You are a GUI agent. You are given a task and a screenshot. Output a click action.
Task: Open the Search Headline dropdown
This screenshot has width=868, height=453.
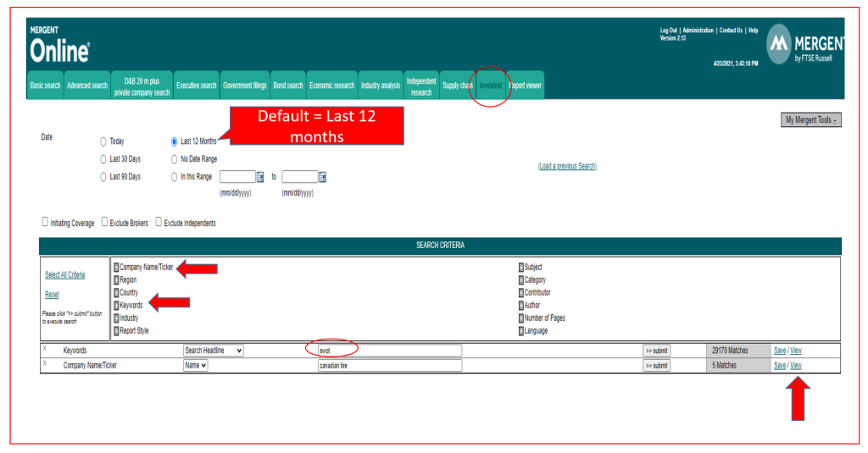(x=213, y=351)
